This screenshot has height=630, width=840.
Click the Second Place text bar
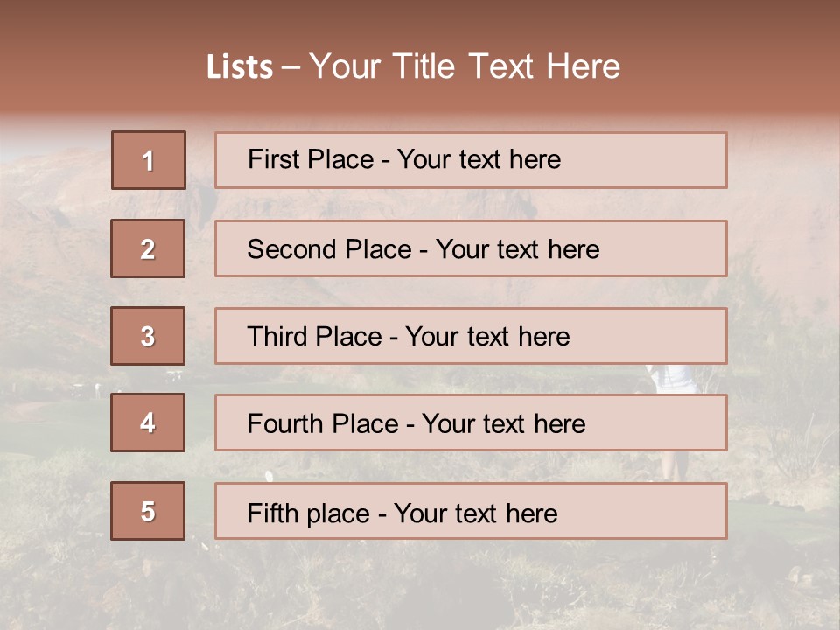click(471, 248)
